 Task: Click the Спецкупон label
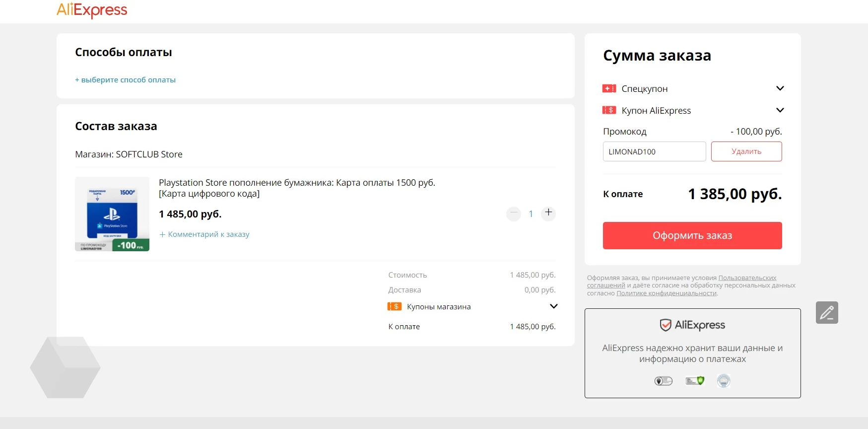[x=645, y=89]
